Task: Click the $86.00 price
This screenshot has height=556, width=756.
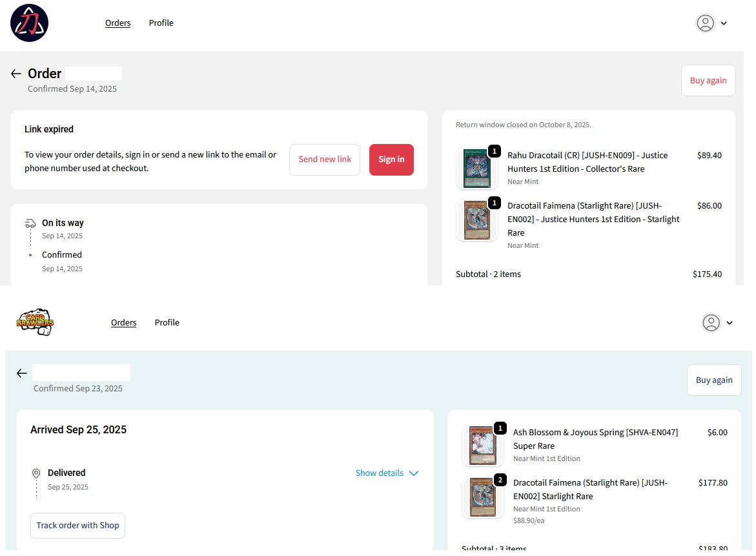Action: click(x=710, y=205)
